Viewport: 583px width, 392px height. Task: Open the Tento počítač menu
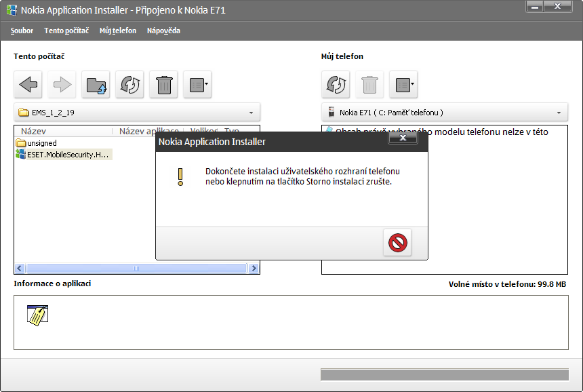[66, 31]
